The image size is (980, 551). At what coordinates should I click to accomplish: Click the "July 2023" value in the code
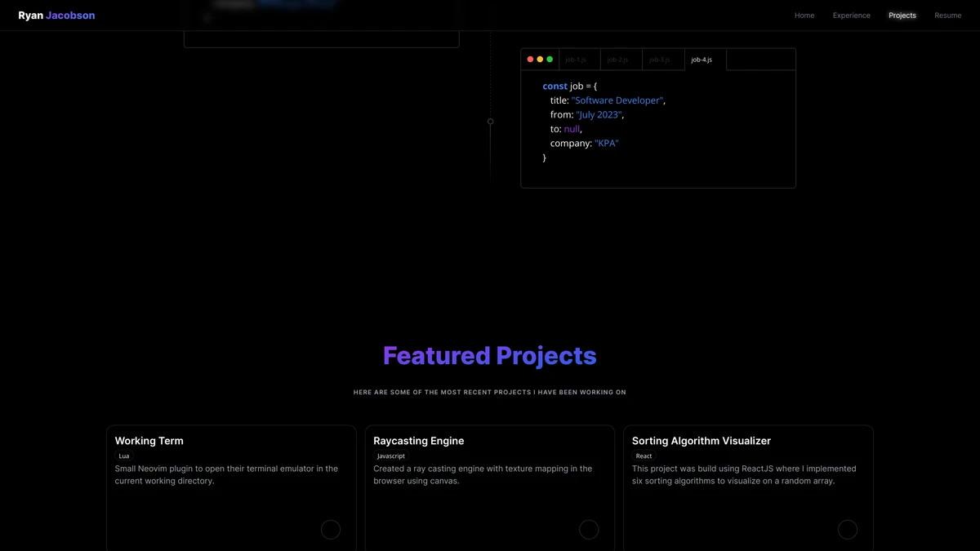(599, 115)
